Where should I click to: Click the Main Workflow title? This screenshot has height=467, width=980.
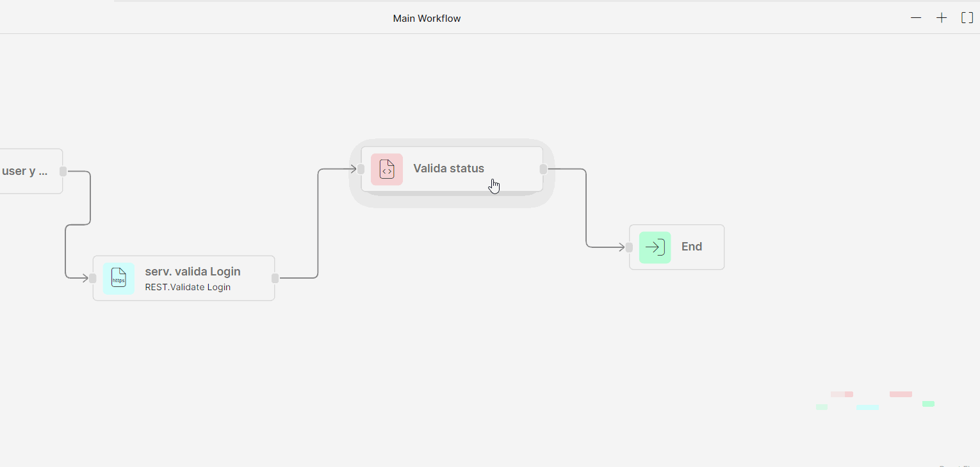click(x=427, y=18)
